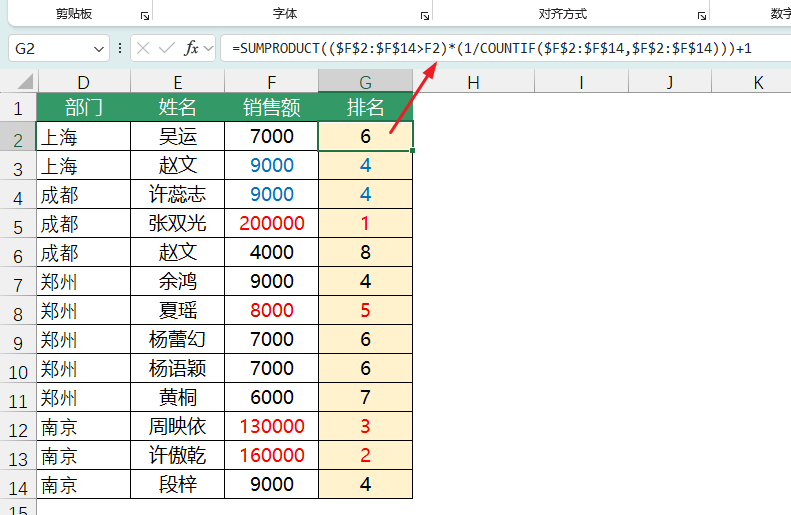Select column E header
Viewport: 791px width, 515px height.
[x=178, y=82]
